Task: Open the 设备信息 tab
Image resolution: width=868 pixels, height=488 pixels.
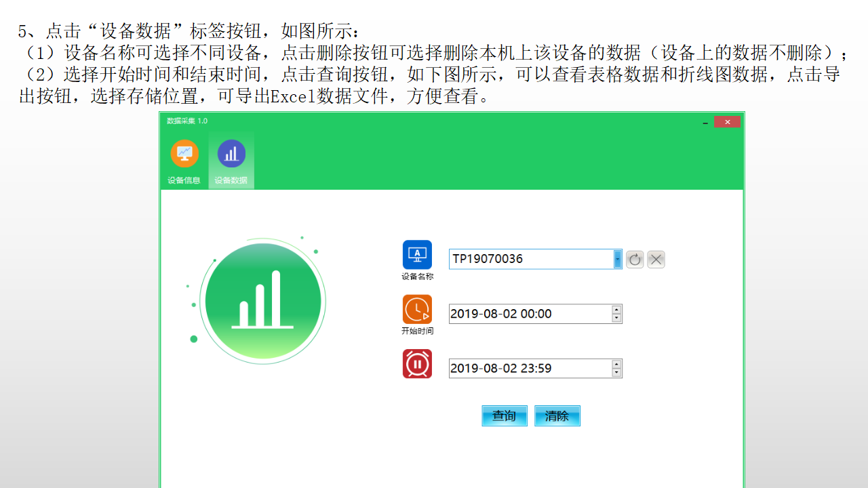Action: tap(184, 161)
